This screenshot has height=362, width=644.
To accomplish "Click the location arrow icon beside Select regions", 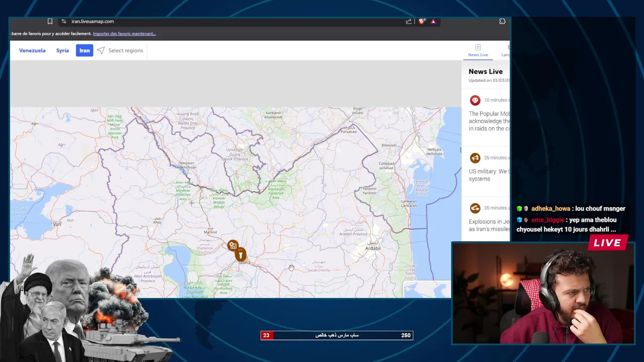I will tap(101, 50).
